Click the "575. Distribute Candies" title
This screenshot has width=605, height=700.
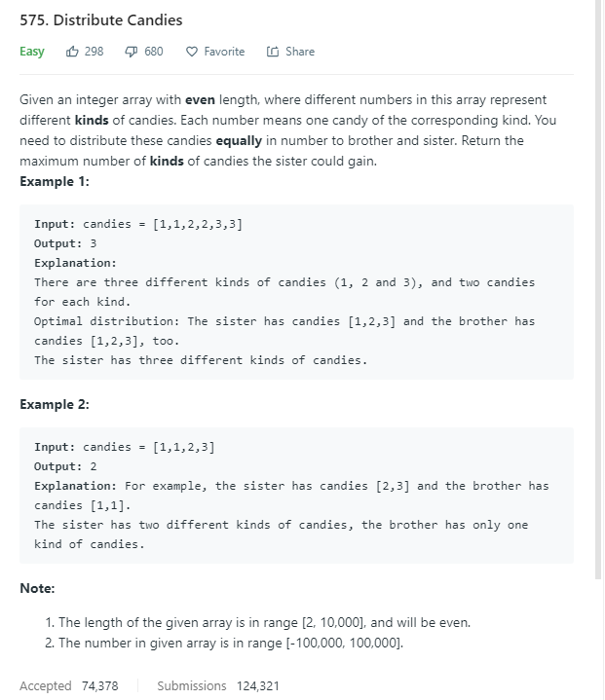(x=100, y=19)
